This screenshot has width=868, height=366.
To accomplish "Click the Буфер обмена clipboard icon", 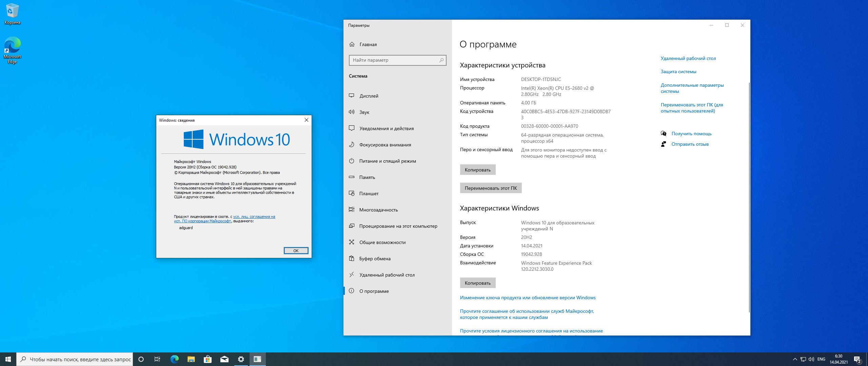I will pos(352,258).
